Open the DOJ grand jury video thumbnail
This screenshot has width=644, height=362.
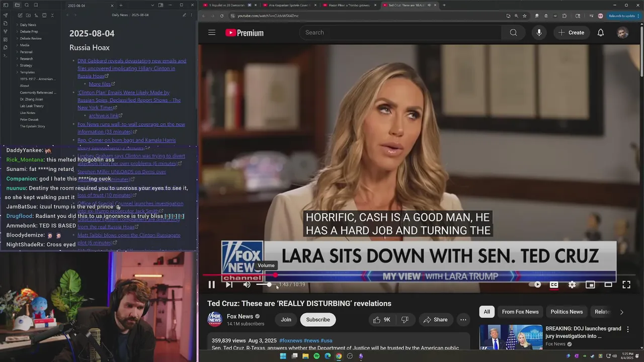[x=511, y=337]
